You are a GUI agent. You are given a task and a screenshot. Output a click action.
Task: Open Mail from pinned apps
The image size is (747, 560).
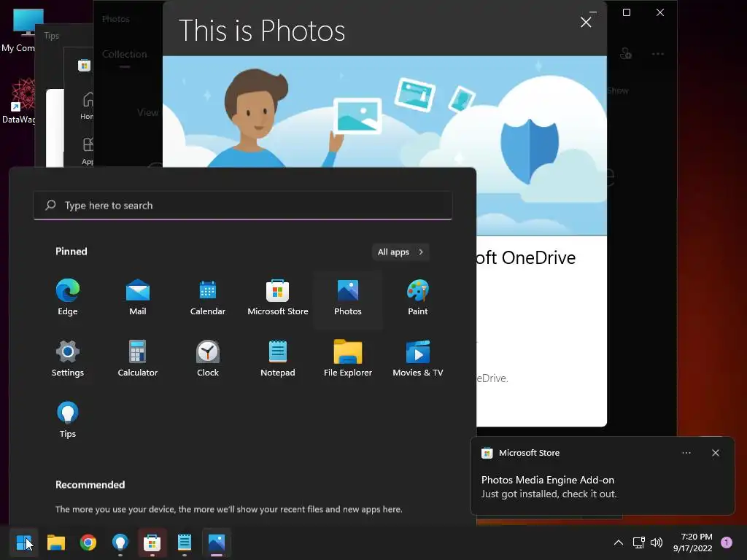point(138,298)
